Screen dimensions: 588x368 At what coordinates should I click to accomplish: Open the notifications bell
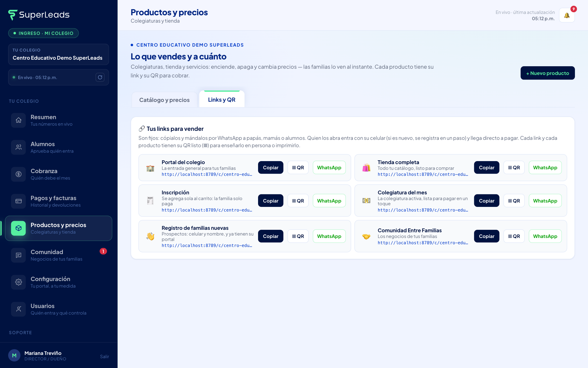[x=567, y=15]
